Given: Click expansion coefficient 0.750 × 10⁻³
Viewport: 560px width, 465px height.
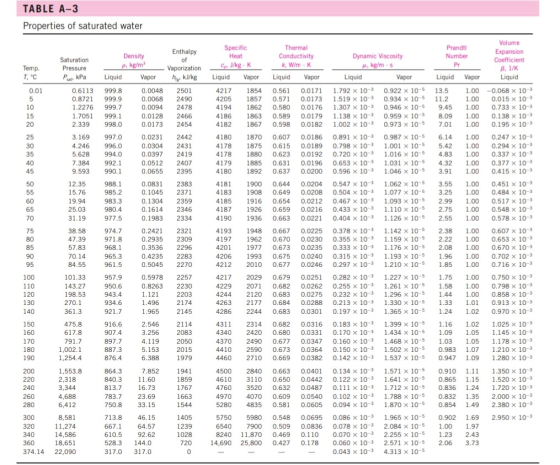Looking at the screenshot, I should 512,278.
